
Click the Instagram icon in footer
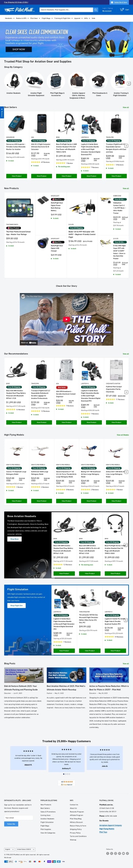point(115,853)
